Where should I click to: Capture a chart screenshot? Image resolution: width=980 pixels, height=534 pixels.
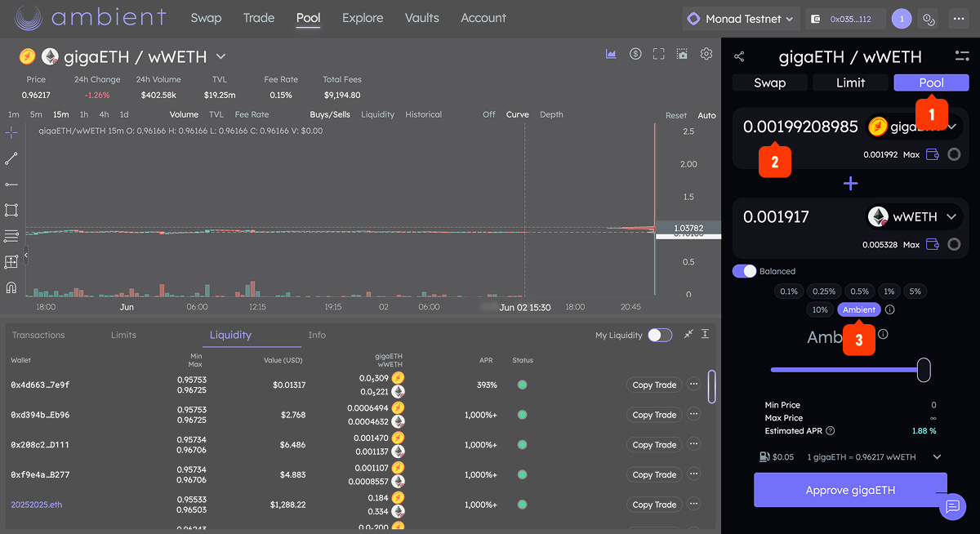pos(683,54)
